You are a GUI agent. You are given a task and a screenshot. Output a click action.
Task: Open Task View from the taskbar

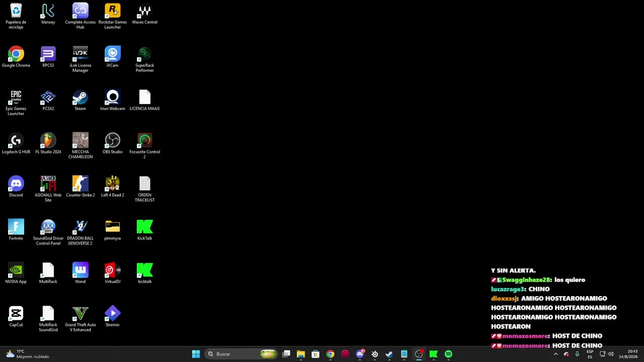286,354
